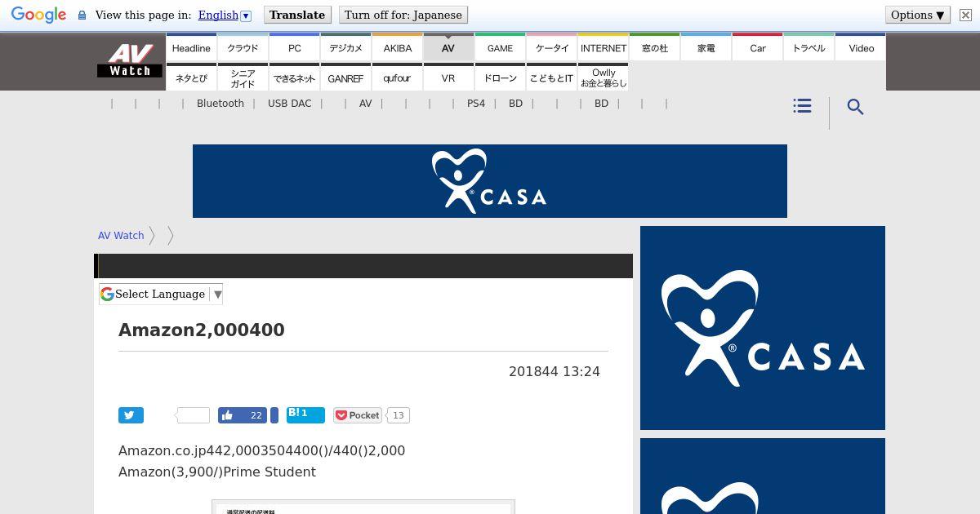Viewport: 980px width, 514px height.
Task: Click the secure lock icon in translate bar
Action: click(x=82, y=16)
